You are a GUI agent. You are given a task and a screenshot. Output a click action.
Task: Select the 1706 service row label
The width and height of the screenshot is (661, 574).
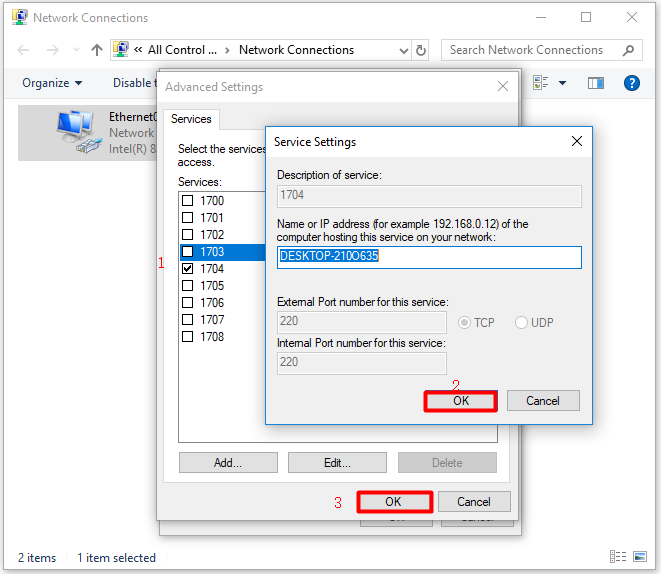[212, 303]
